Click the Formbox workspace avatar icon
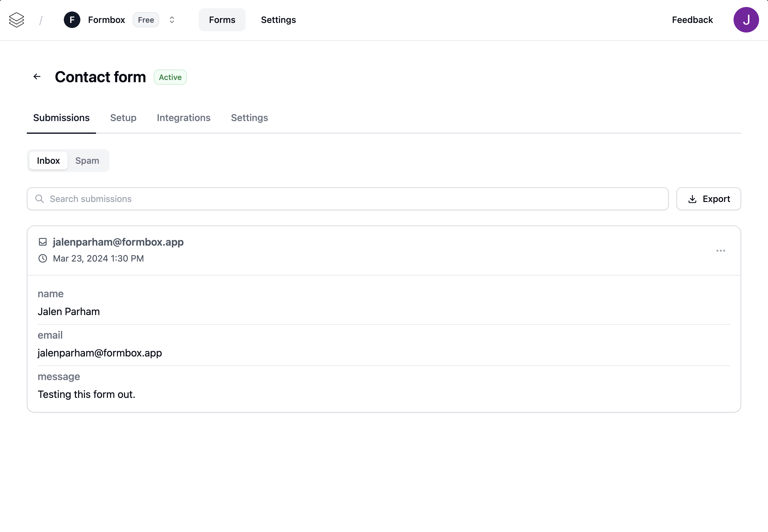The width and height of the screenshot is (768, 532). coord(72,20)
